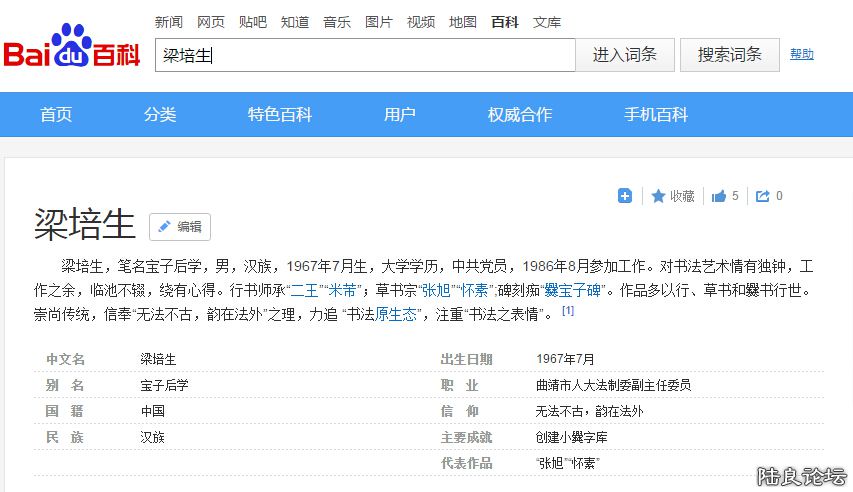Click the share arrow icon
853x492 pixels.
[763, 196]
